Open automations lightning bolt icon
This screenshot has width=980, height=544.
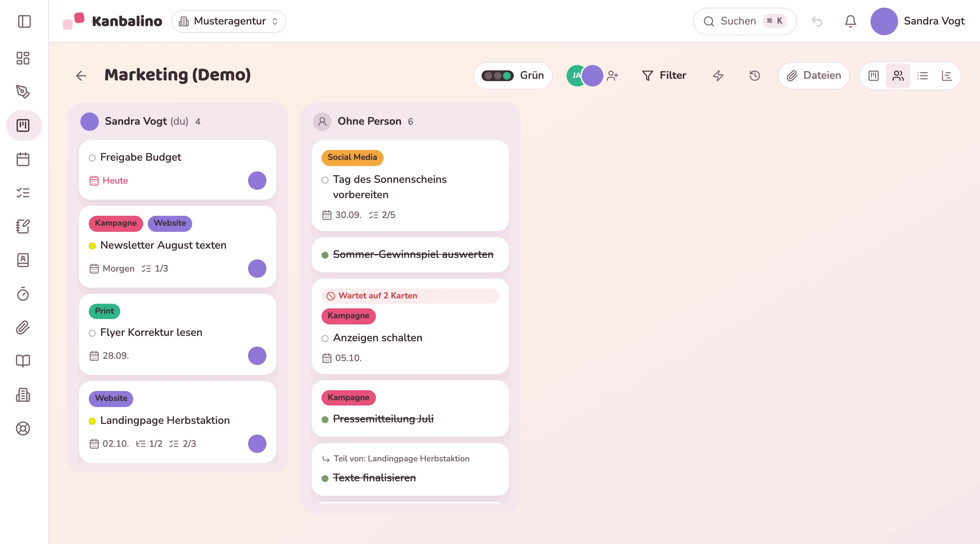pos(718,76)
